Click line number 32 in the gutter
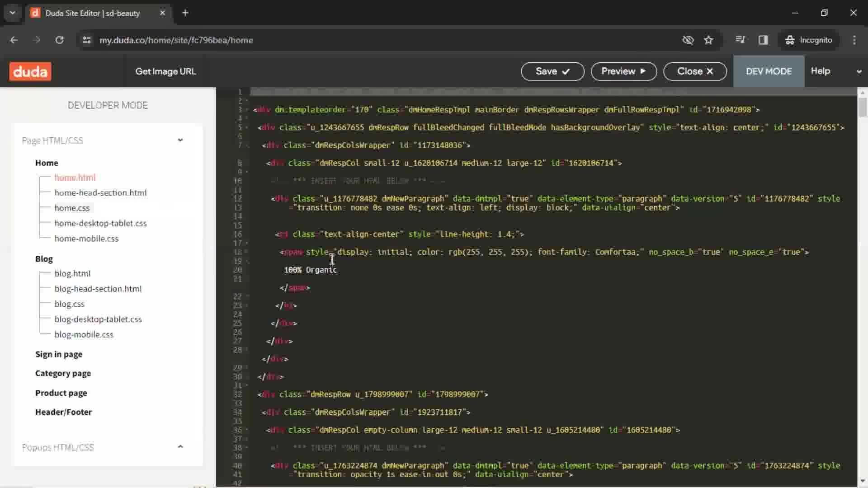 238,394
